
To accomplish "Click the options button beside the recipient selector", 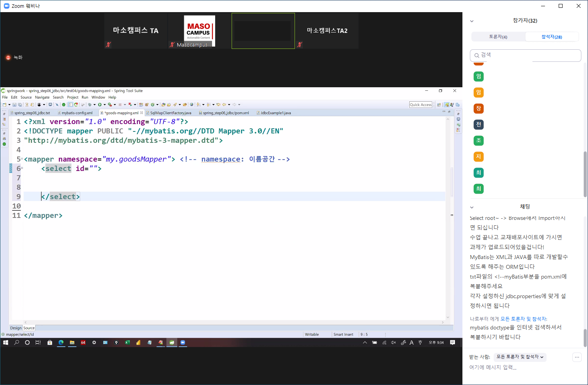I will [x=577, y=357].
